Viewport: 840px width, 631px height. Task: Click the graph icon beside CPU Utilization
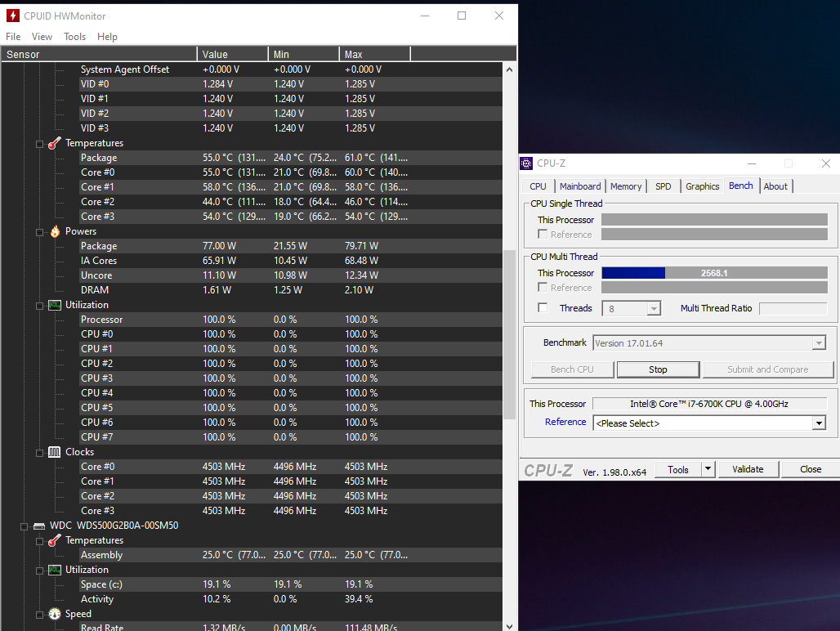(x=55, y=305)
